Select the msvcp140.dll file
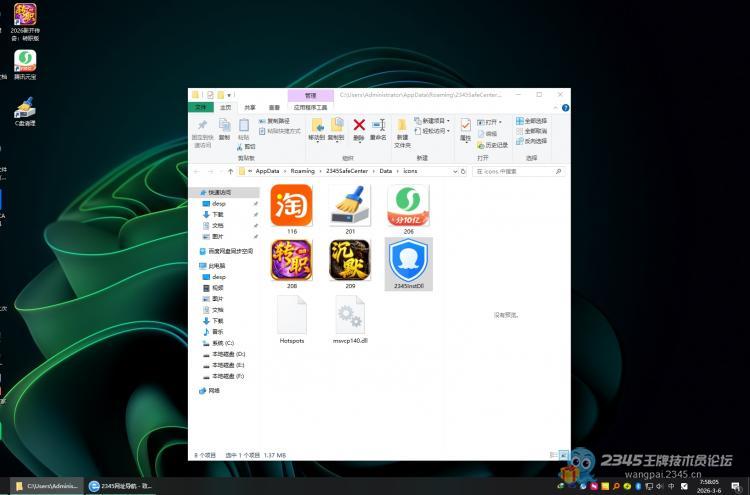This screenshot has height=495, width=750. point(350,320)
